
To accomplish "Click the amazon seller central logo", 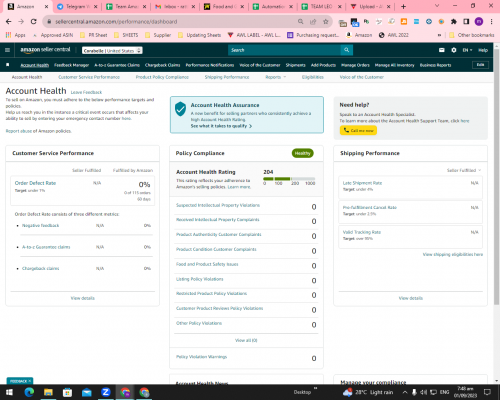I will tap(45, 50).
